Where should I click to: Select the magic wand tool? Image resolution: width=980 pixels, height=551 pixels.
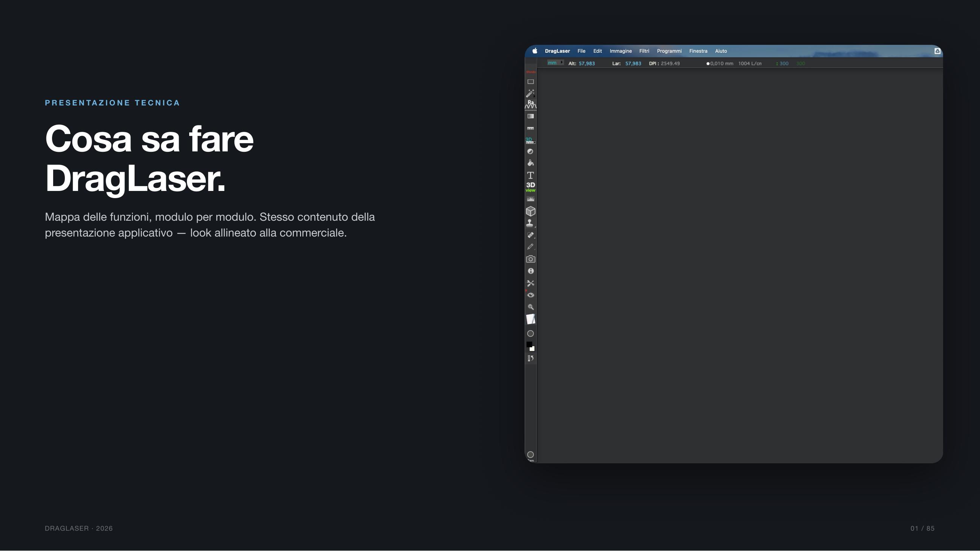pos(530,93)
